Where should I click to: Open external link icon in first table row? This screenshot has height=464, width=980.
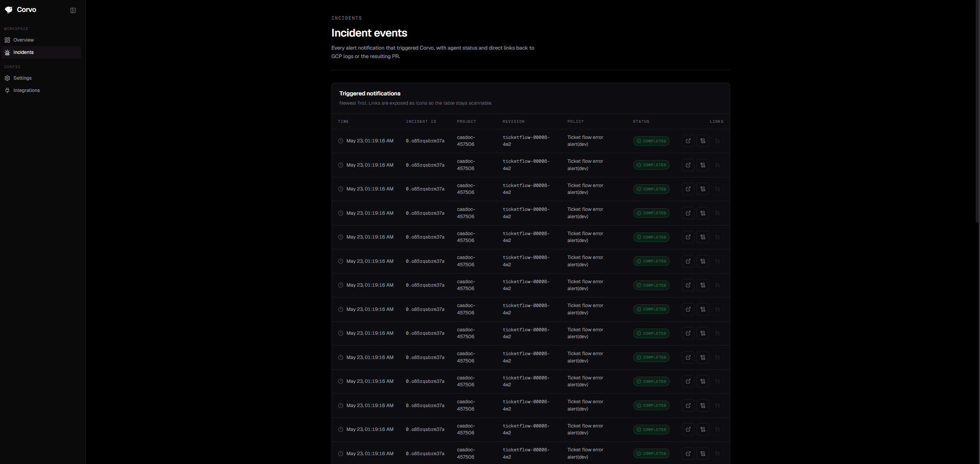pos(688,141)
